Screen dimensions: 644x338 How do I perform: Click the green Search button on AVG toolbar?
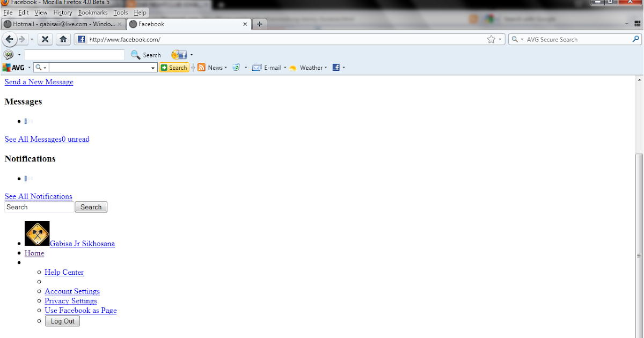pyautogui.click(x=174, y=67)
